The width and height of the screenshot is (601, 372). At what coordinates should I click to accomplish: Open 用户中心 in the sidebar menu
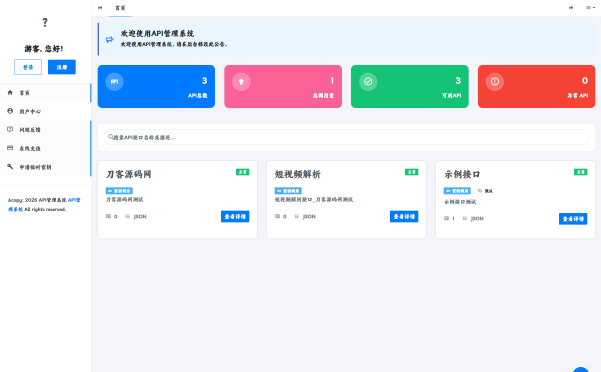[x=46, y=111]
